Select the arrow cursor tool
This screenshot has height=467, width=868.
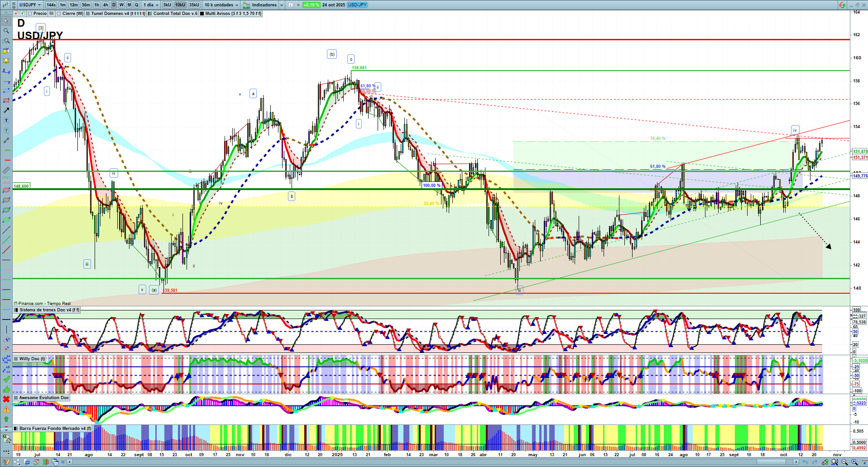(x=6, y=21)
